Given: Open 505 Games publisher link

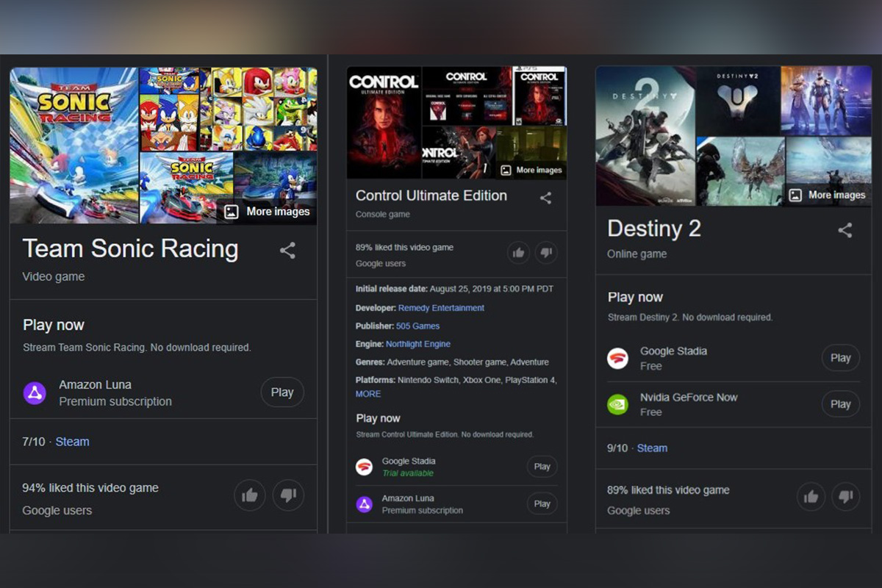Looking at the screenshot, I should point(417,326).
